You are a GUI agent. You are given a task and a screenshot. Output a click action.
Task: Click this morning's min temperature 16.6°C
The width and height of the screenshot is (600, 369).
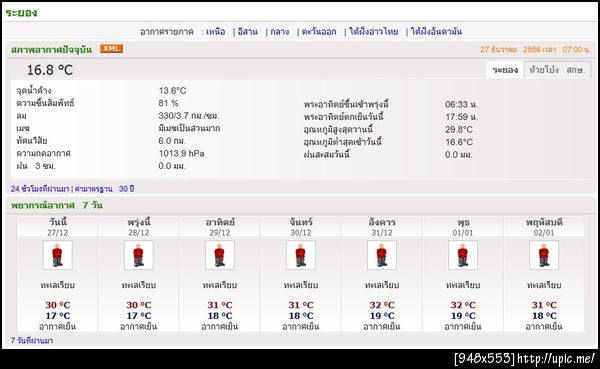click(459, 142)
